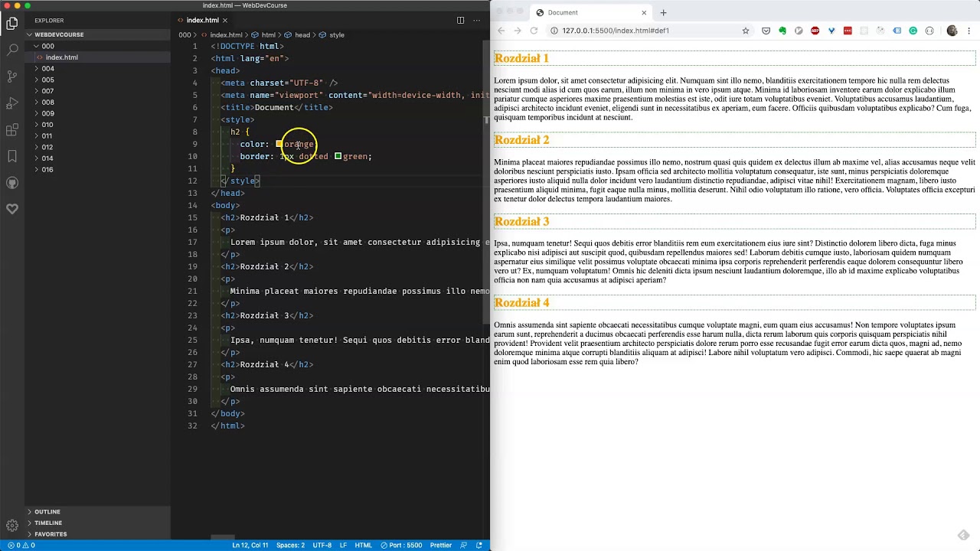Select the index.html editor tab
This screenshot has height=551, width=980.
click(x=202, y=20)
